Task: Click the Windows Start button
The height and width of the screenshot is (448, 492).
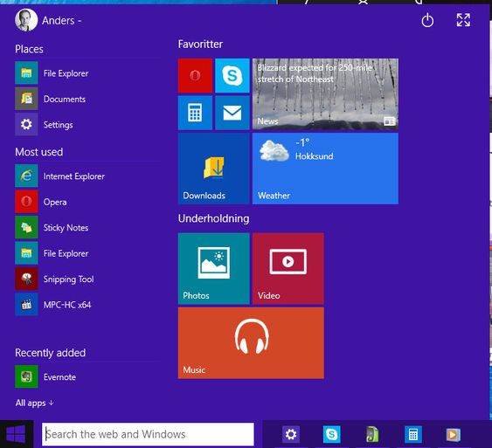Action: (17, 434)
